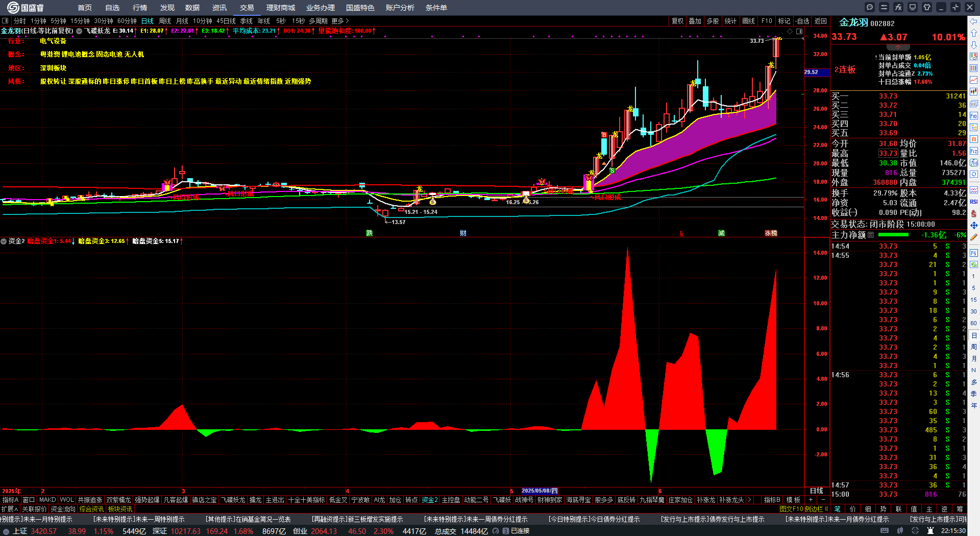Open the 条件单 menu
The width and height of the screenshot is (980, 536).
click(436, 8)
